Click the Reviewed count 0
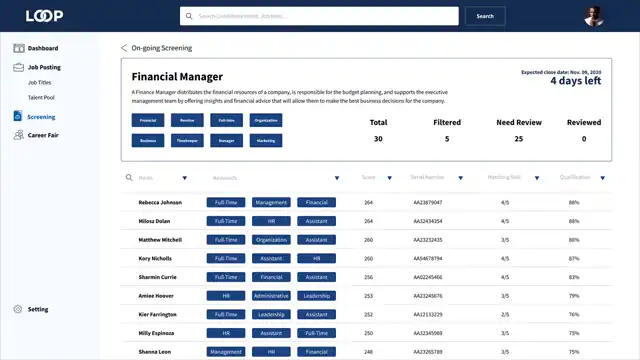 pyautogui.click(x=584, y=139)
